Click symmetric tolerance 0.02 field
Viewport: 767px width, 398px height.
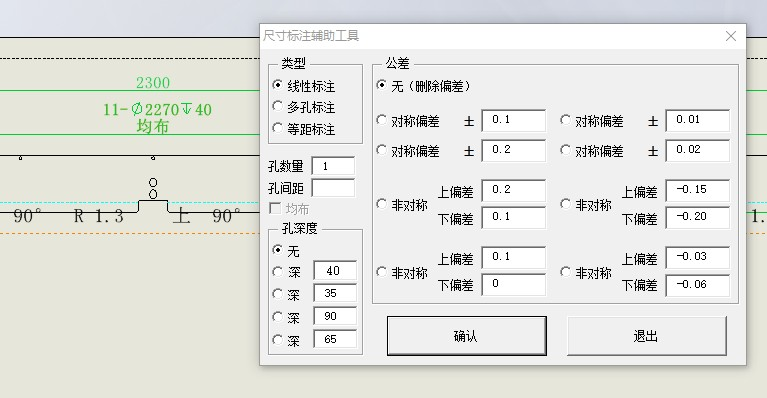pos(698,151)
